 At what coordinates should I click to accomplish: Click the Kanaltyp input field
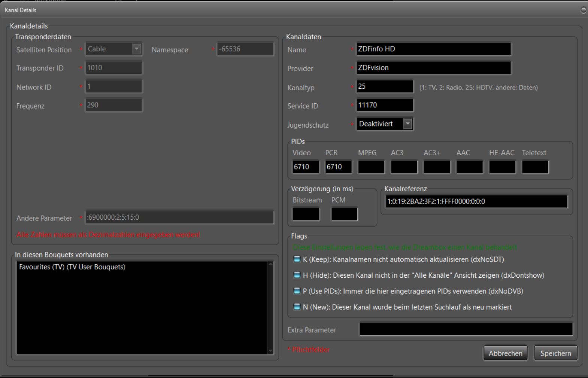(x=385, y=86)
